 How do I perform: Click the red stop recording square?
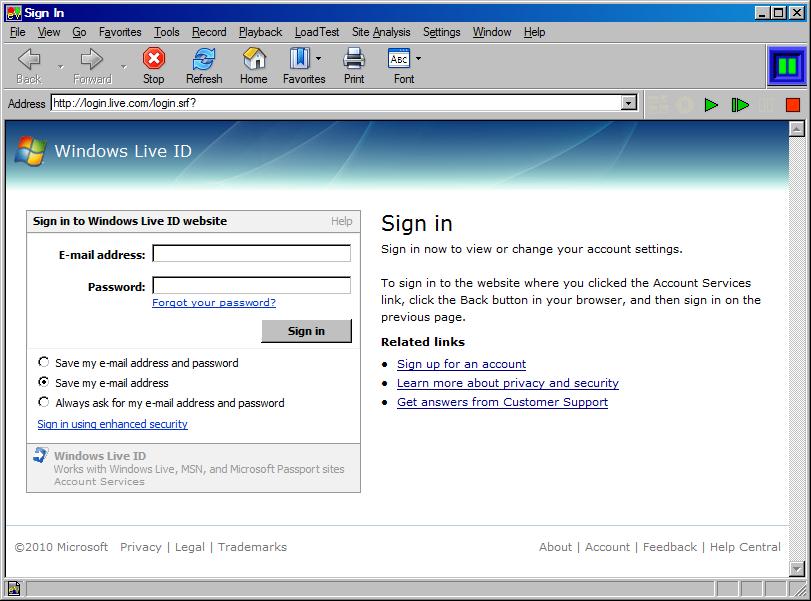(795, 104)
